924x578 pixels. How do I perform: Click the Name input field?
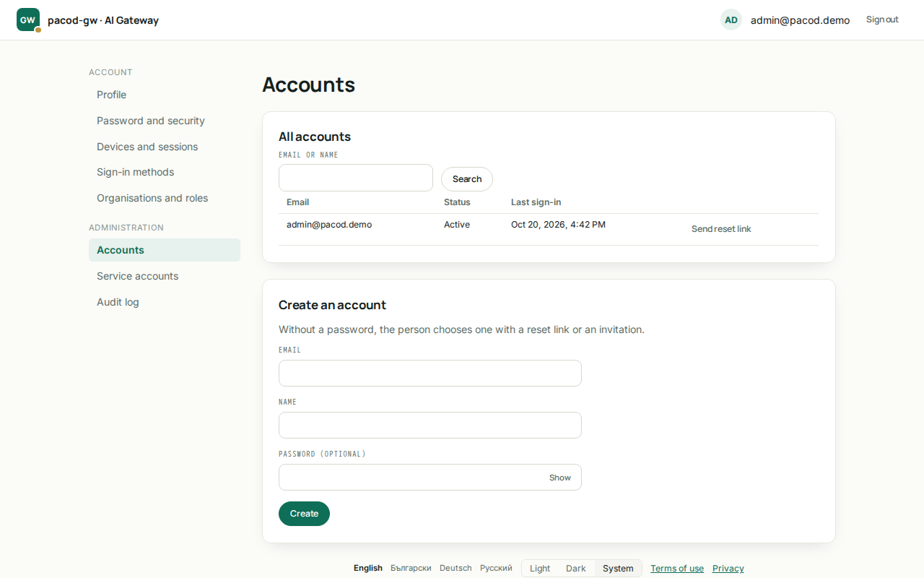point(430,426)
